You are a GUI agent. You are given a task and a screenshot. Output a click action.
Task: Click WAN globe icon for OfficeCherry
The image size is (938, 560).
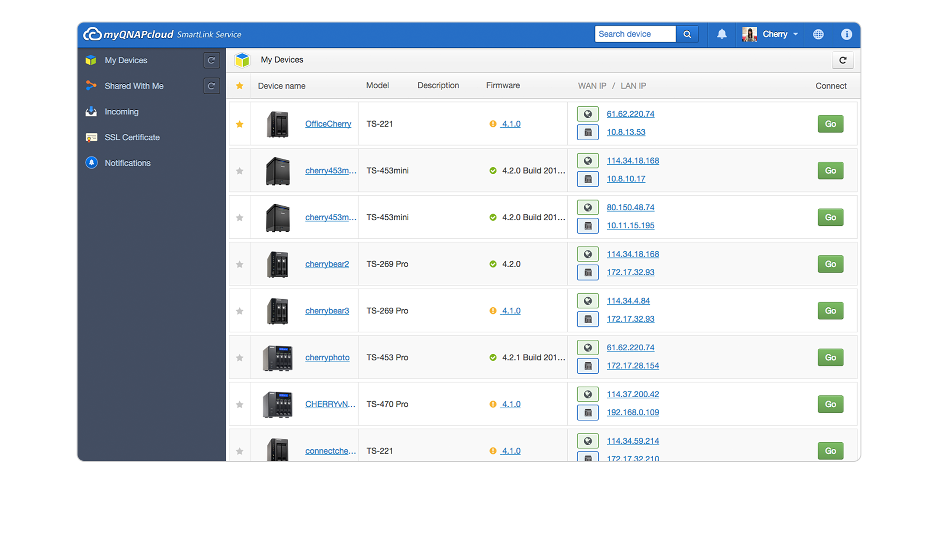point(588,114)
